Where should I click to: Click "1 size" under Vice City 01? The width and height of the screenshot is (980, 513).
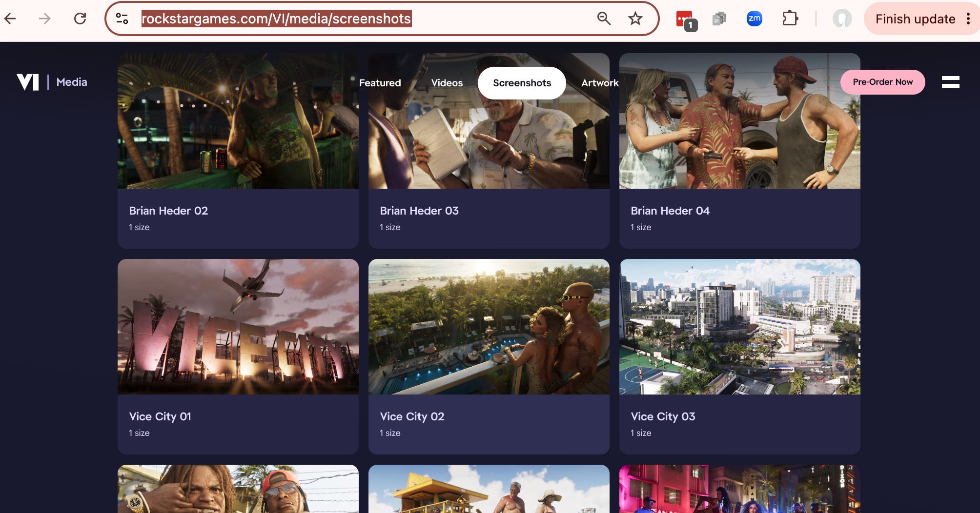139,433
